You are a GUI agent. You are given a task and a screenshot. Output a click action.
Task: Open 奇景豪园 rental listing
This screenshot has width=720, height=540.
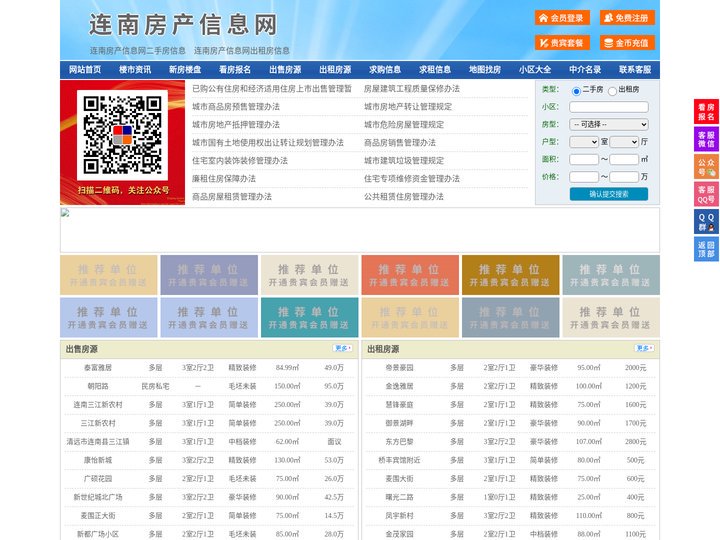pos(399,367)
